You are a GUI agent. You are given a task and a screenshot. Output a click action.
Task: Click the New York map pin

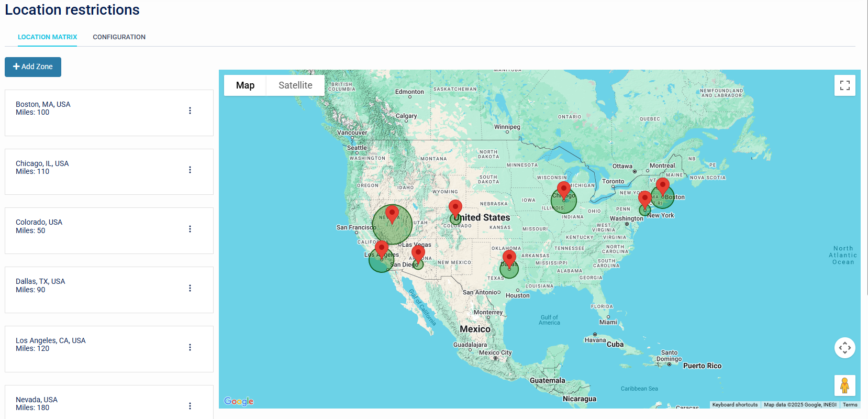645,198
